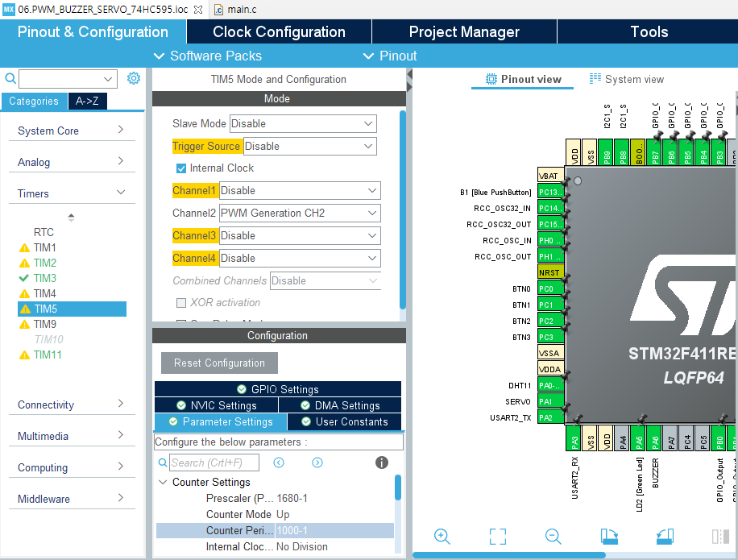The width and height of the screenshot is (738, 560).
Task: Collapse the Counter Settings group
Action: click(163, 483)
